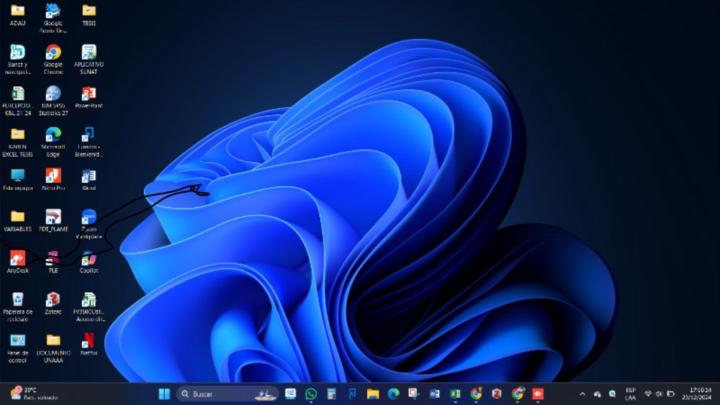Screen dimensions: 720x405
Task: Open the PLE desktop shortcut
Action: [53, 262]
